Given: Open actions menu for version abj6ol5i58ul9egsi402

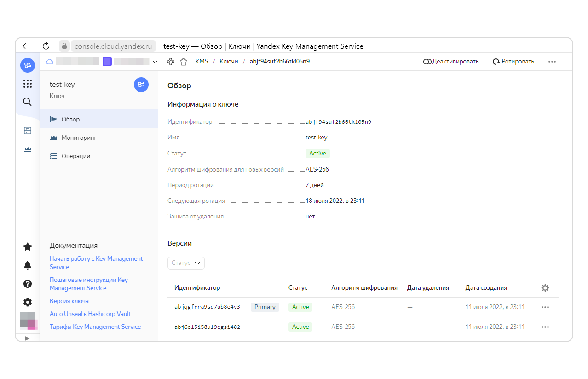Looking at the screenshot, I should [545, 327].
